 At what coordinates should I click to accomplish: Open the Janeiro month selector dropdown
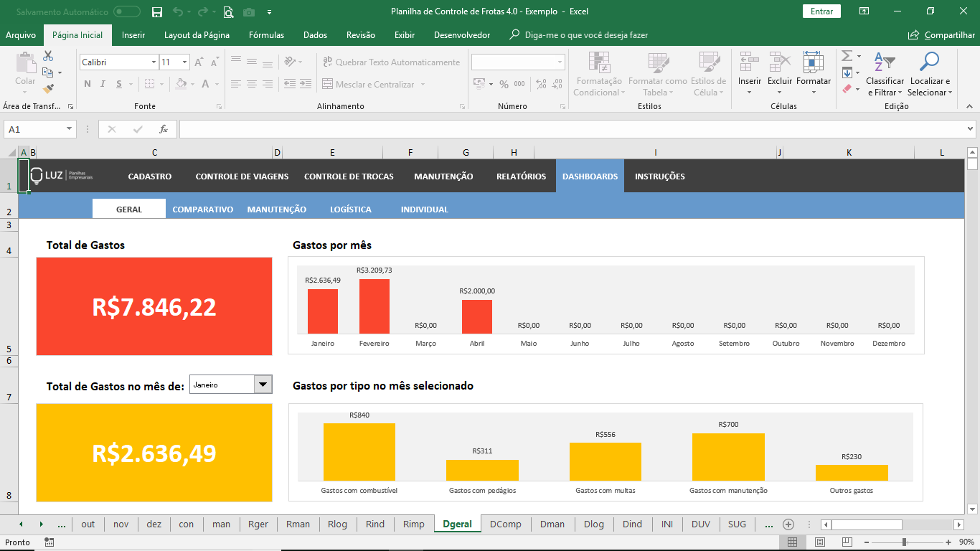263,385
